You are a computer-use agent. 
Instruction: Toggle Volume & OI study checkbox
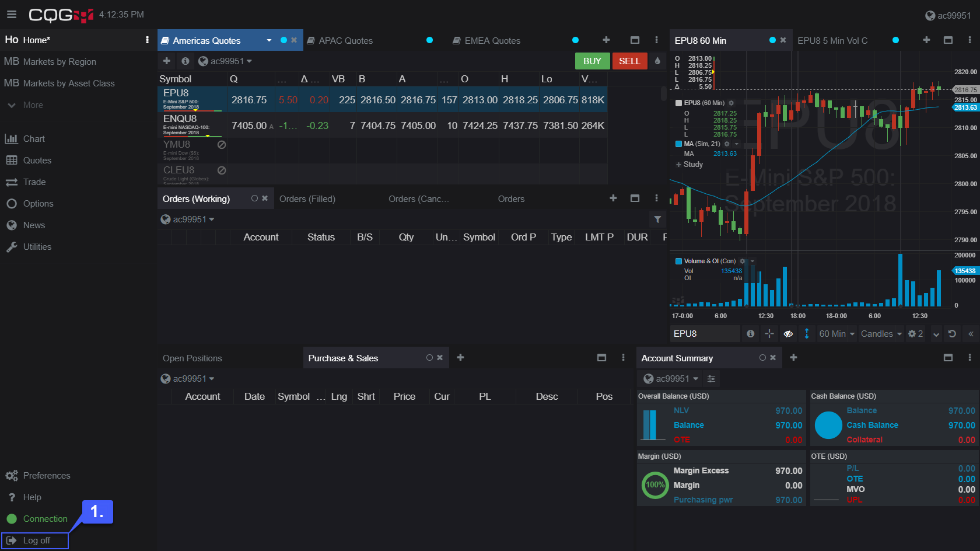pyautogui.click(x=678, y=261)
